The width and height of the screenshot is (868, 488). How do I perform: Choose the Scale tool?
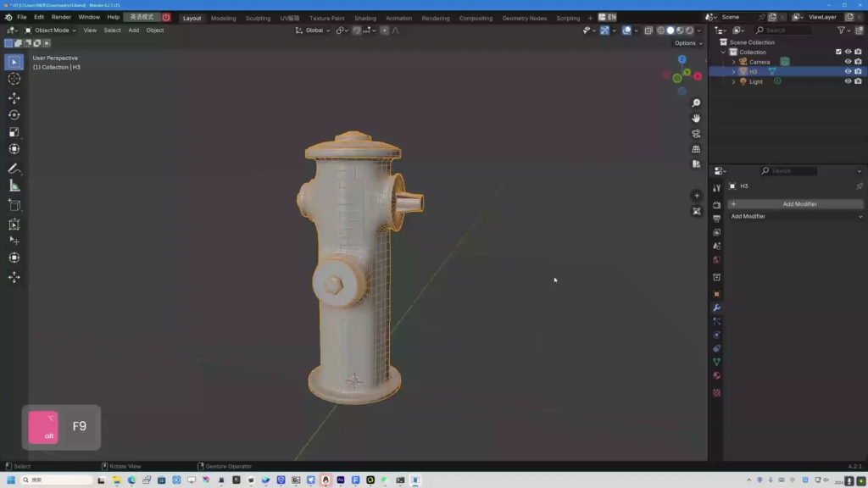pos(14,132)
